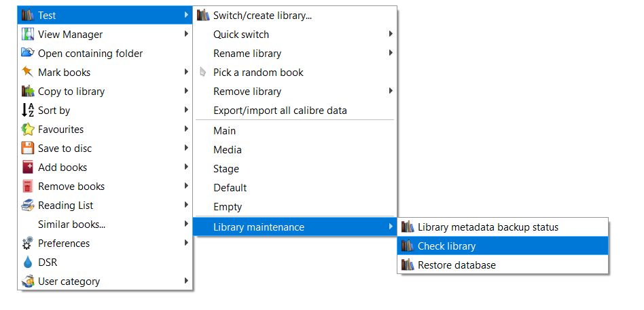Open Switch/create library option
This screenshot has height=310, width=644.
pyautogui.click(x=262, y=16)
